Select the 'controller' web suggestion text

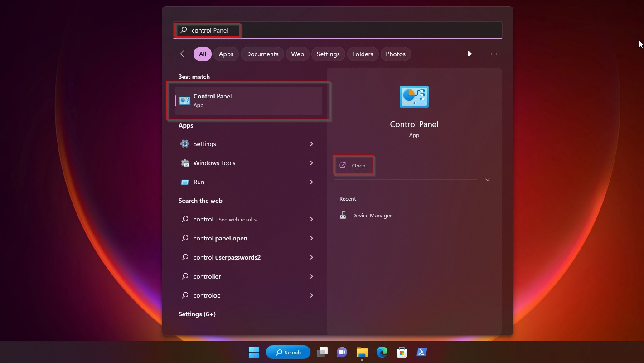tap(207, 276)
